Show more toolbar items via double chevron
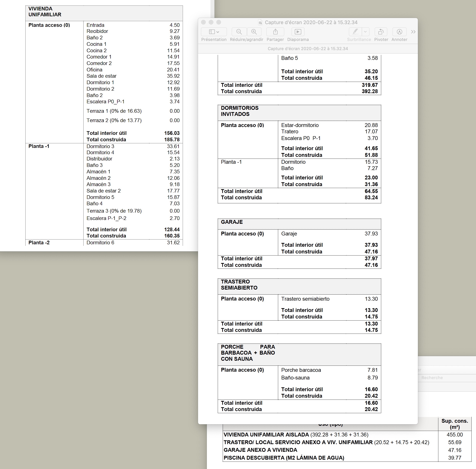476x469 pixels. [x=413, y=32]
